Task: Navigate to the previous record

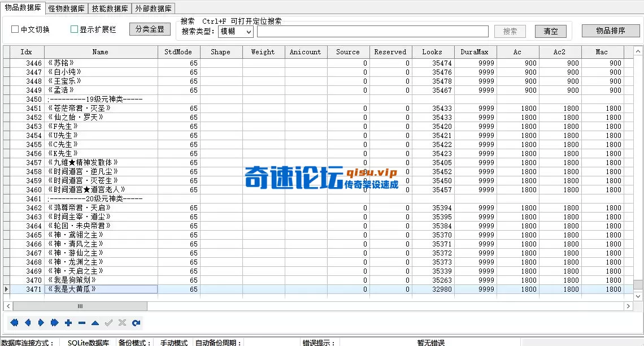Action: click(x=28, y=322)
